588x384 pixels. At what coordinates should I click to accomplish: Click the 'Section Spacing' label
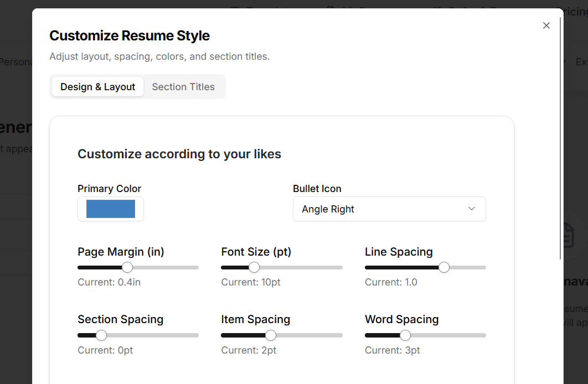click(x=120, y=319)
